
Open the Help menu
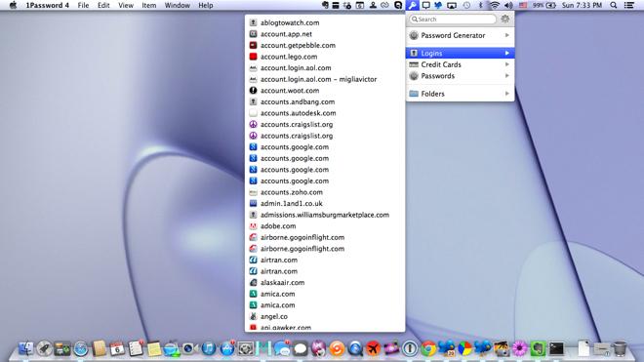tap(206, 5)
